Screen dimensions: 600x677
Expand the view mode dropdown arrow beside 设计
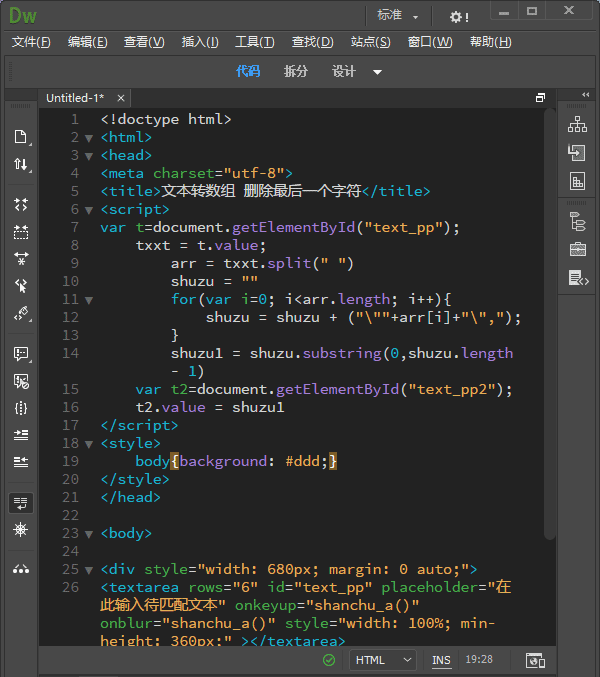click(x=377, y=72)
